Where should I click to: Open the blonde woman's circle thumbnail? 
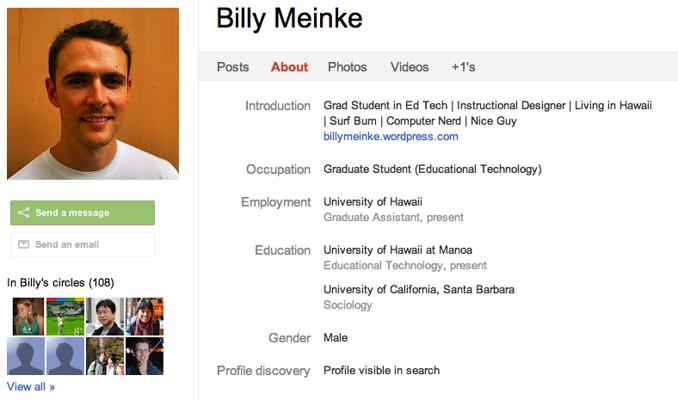pos(28,316)
